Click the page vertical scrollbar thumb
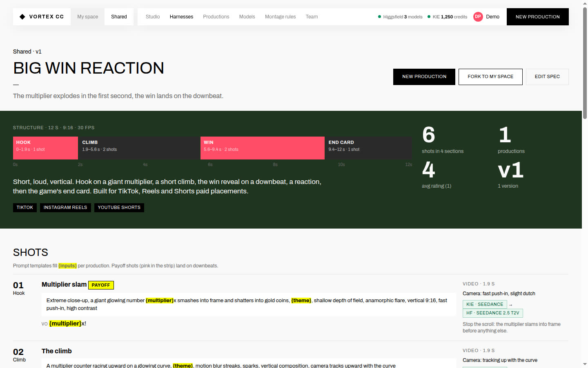The height and width of the screenshot is (368, 588). pyautogui.click(x=585, y=63)
